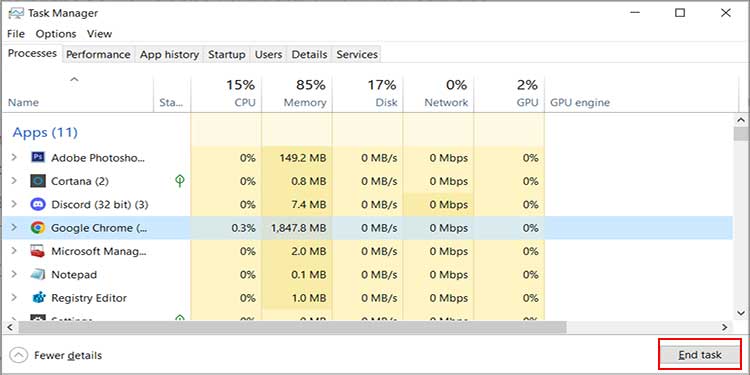Click the vertical scrollbar down arrow
This screenshot has height=375, width=750.
[741, 312]
